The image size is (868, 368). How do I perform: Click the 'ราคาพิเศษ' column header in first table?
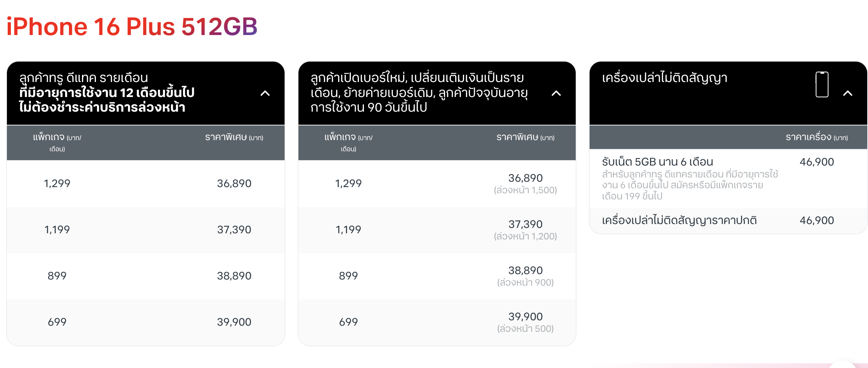234,137
